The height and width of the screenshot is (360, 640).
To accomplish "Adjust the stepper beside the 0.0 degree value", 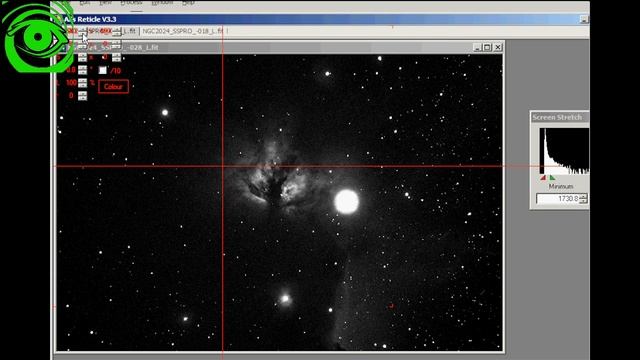I will pyautogui.click(x=82, y=70).
